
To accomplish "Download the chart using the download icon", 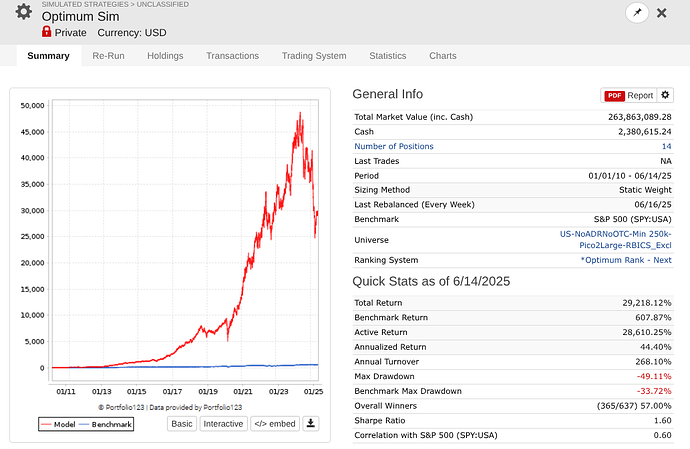I will pyautogui.click(x=311, y=423).
